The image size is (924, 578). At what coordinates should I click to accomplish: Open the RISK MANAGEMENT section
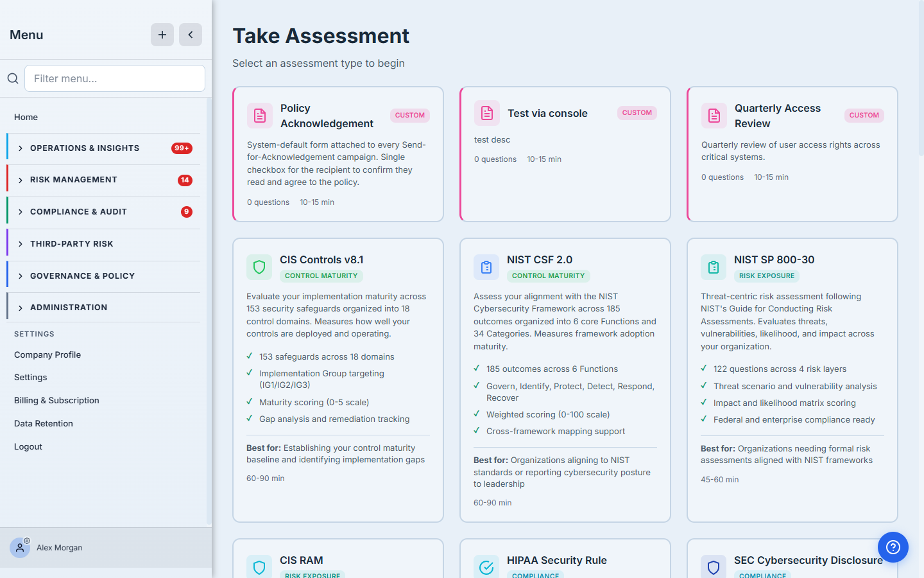[103, 180]
